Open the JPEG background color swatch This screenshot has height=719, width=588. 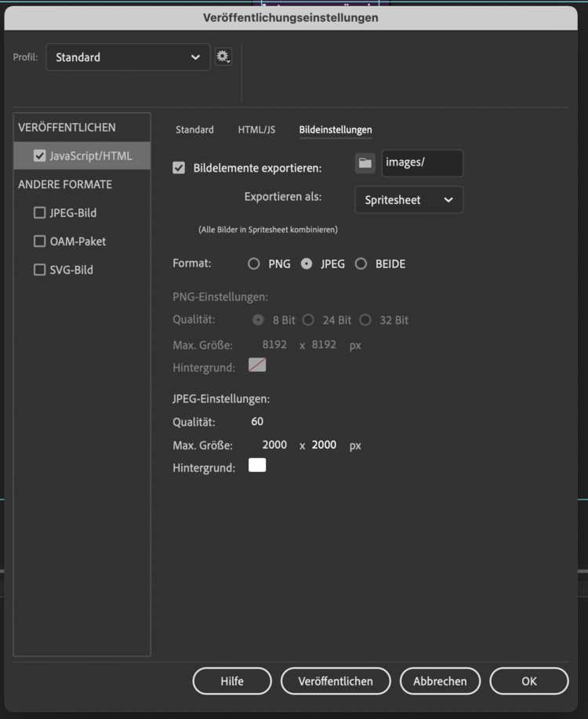tap(257, 464)
